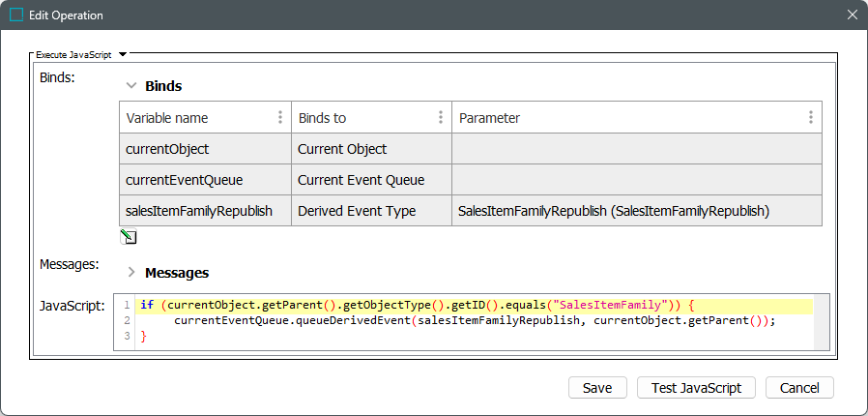
Task: Cancel the edit operation
Action: click(799, 388)
